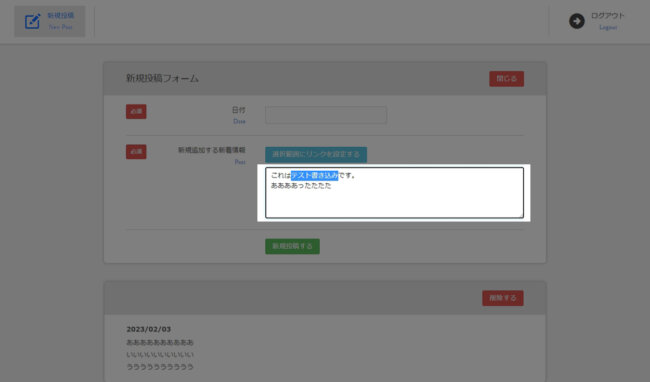Viewport: 650px width, 382px height.
Task: Click the いいいいいいいいいい line of the post
Action: 160,355
